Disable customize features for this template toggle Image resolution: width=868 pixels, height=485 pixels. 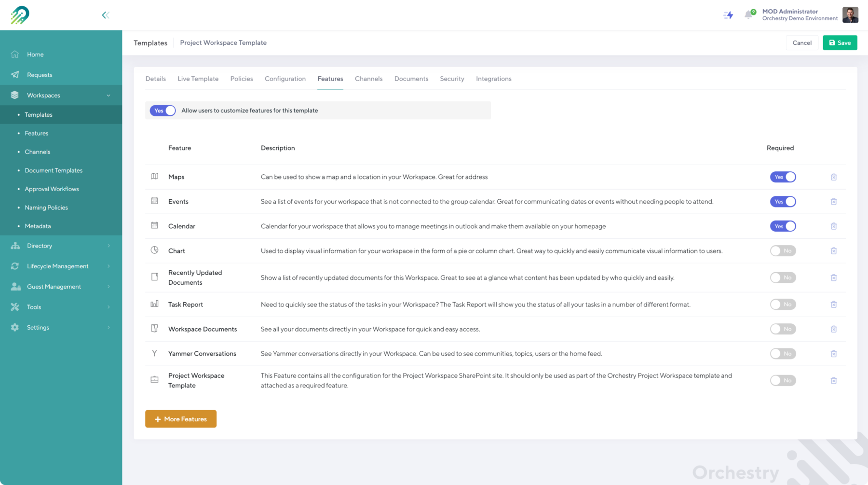coord(163,111)
